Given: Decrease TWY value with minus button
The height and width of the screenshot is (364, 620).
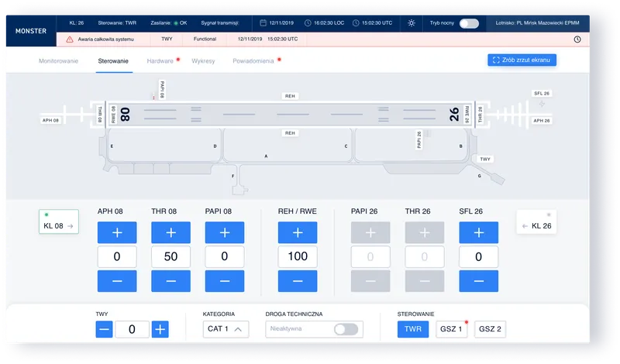Looking at the screenshot, I should coord(104,329).
